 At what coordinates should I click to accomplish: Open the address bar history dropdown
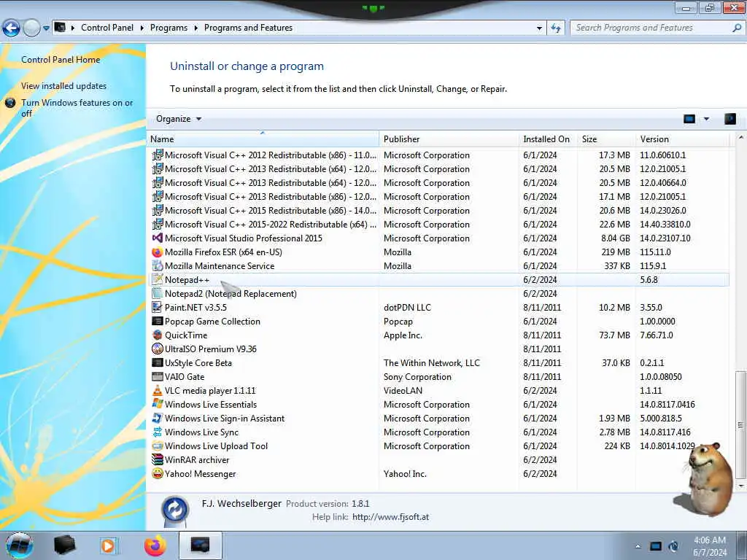539,28
